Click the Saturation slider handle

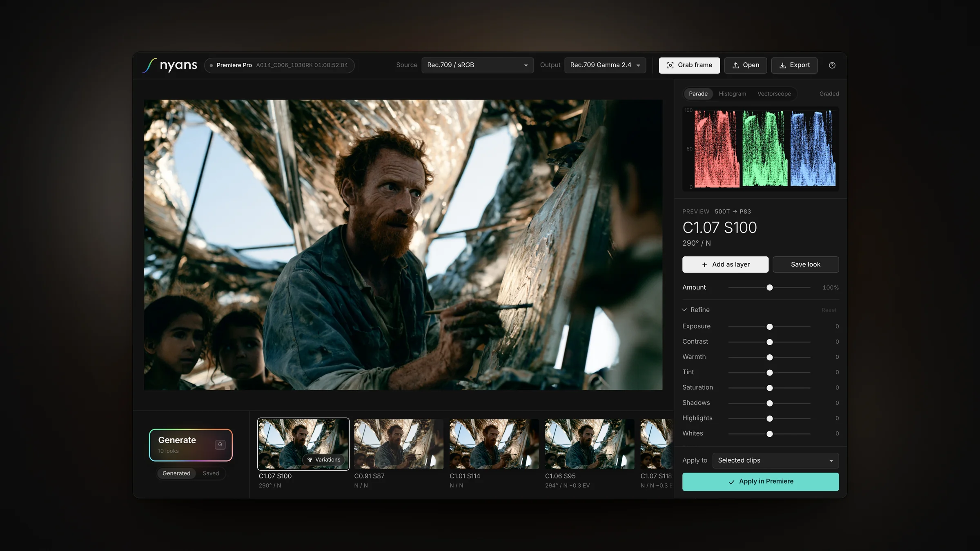click(x=769, y=388)
